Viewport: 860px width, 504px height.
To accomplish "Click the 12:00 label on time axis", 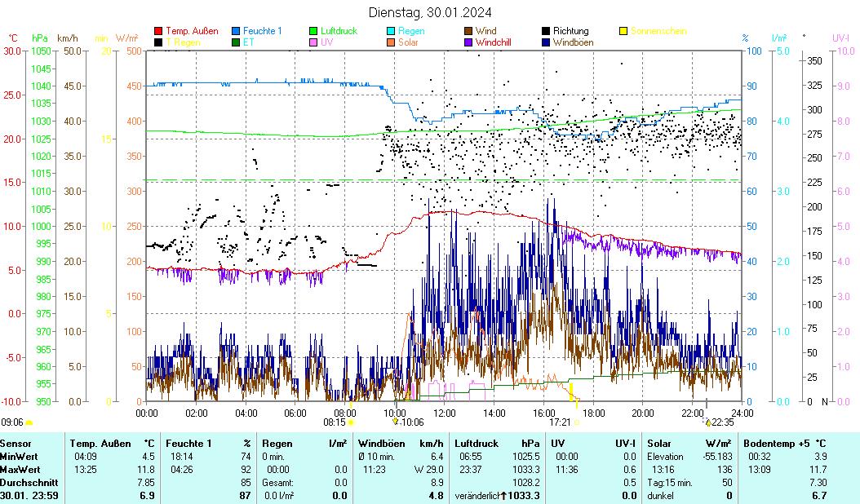I will click(444, 413).
